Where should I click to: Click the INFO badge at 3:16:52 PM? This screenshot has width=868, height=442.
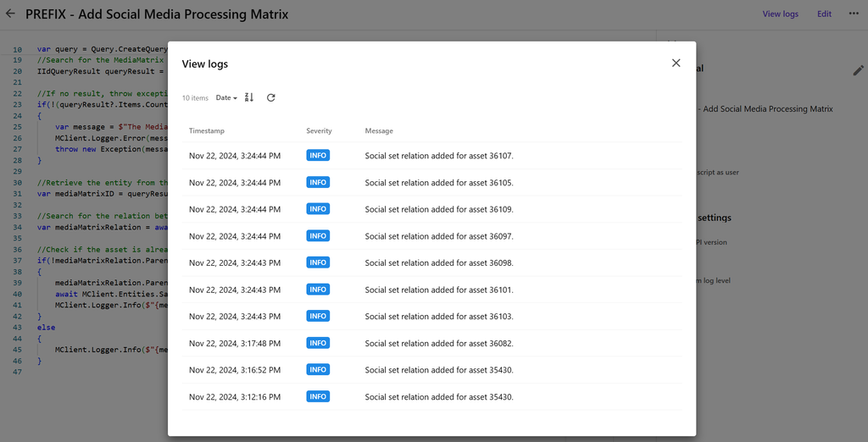point(318,370)
